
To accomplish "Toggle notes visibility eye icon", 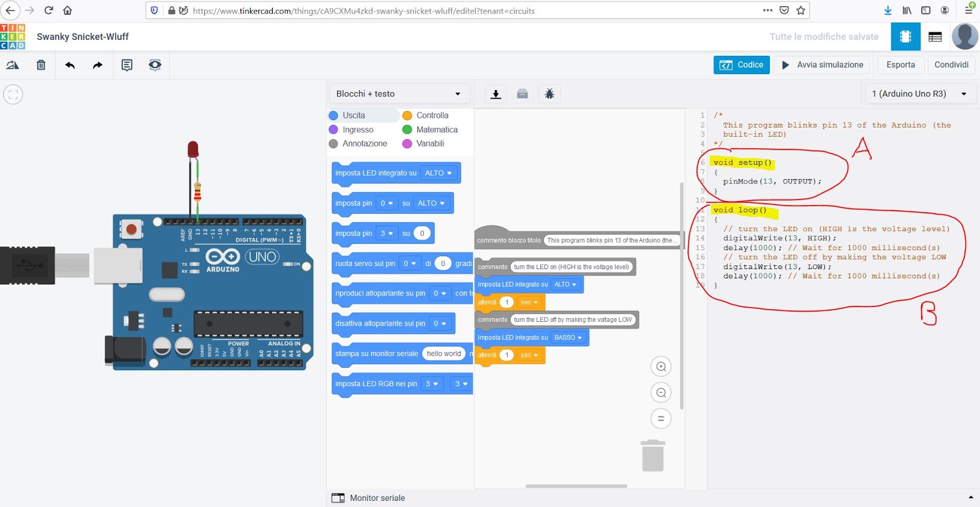I will 155,65.
